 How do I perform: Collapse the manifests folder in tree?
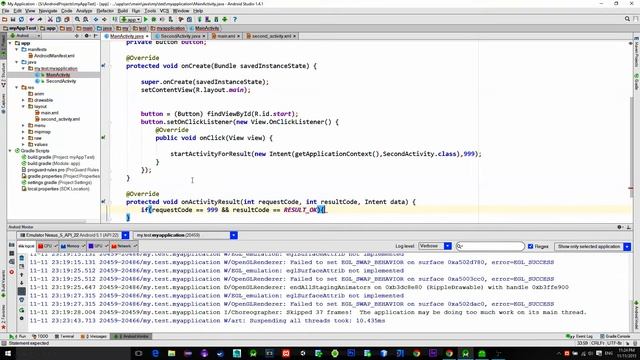pos(17,49)
